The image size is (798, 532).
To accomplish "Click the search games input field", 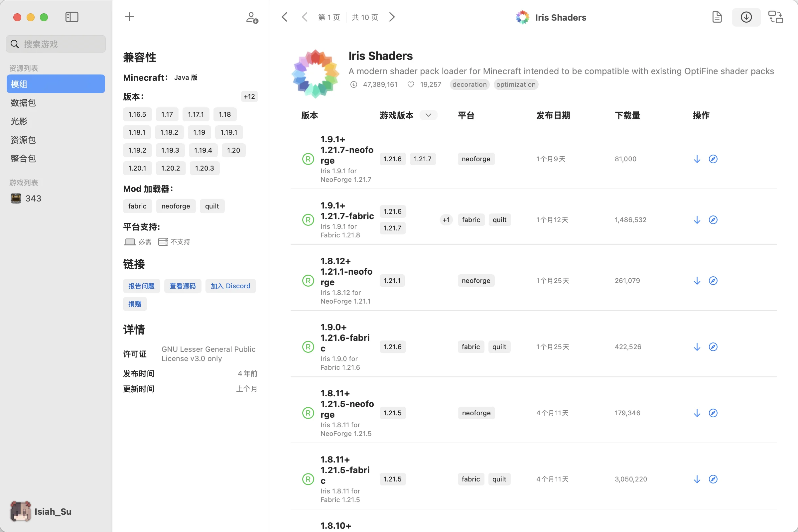I will click(x=56, y=44).
